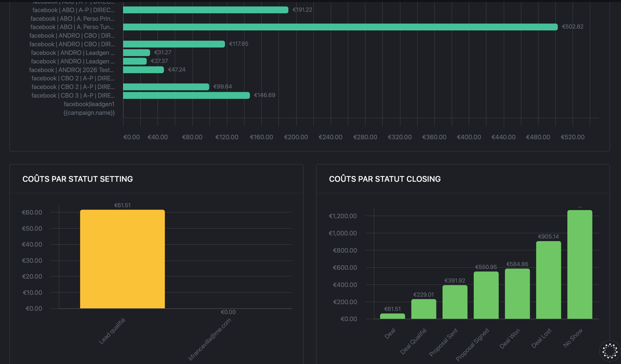Select the €191.22 horizontal bar

click(205, 10)
